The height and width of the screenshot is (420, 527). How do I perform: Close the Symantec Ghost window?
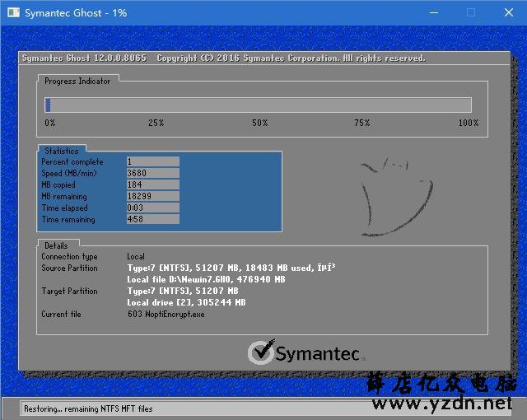click(x=509, y=13)
